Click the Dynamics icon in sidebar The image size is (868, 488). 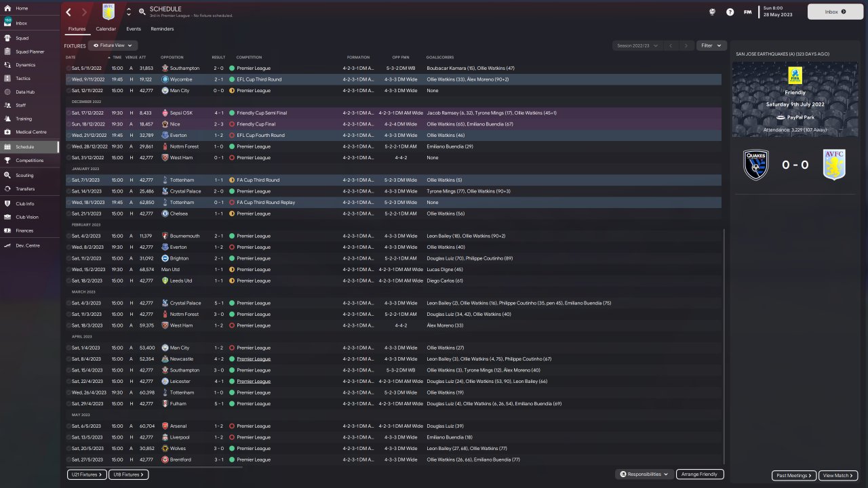[7, 65]
